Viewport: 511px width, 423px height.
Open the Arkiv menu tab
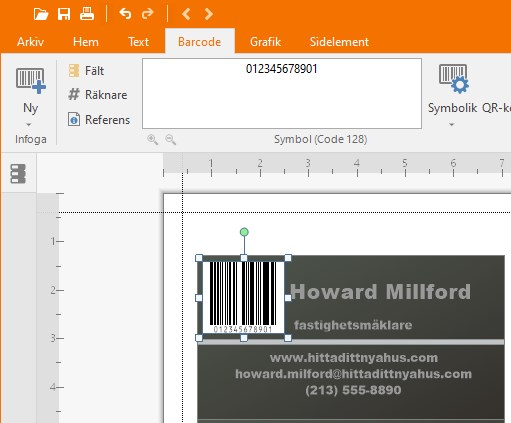[30, 42]
